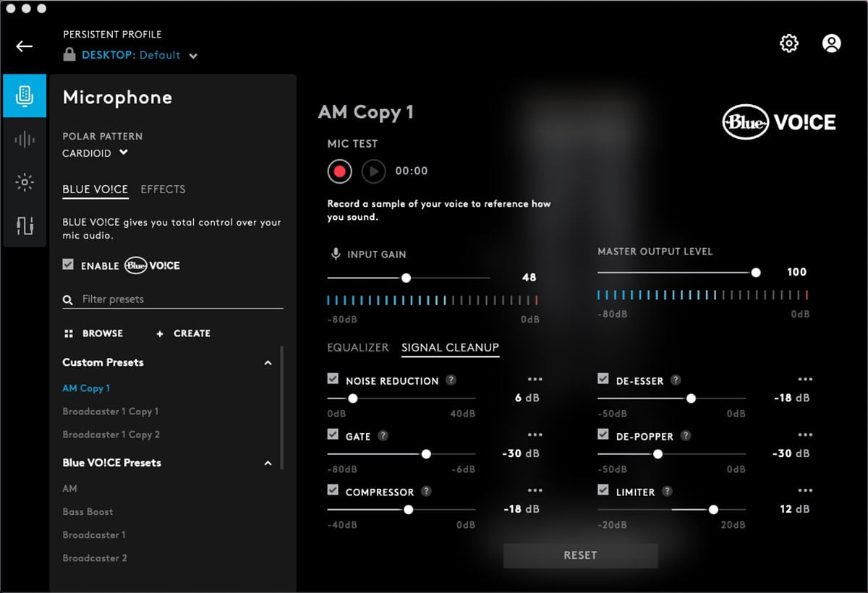The image size is (868, 593).
Task: Open the user account icon
Action: click(832, 43)
